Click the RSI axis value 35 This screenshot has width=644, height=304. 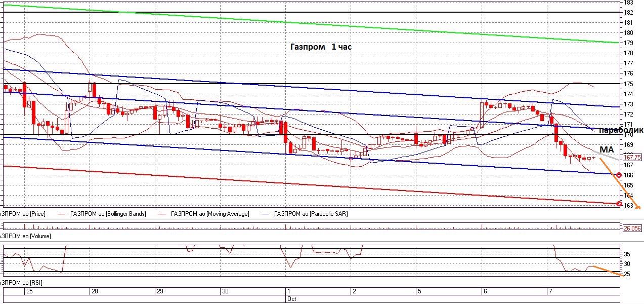pyautogui.click(x=627, y=254)
